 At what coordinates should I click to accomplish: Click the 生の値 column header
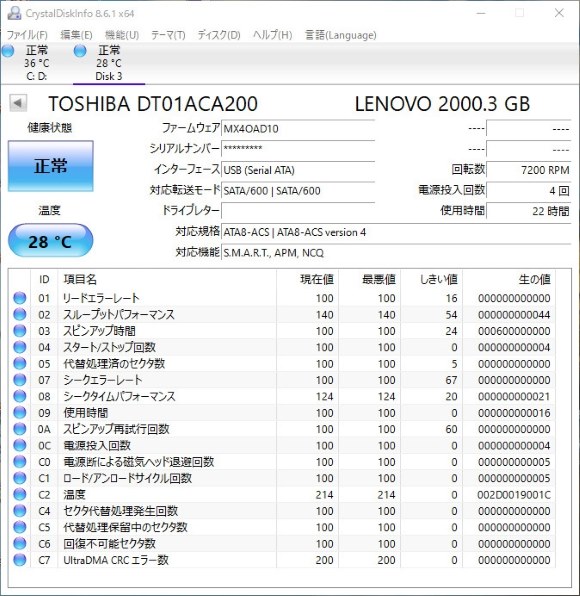click(509, 279)
